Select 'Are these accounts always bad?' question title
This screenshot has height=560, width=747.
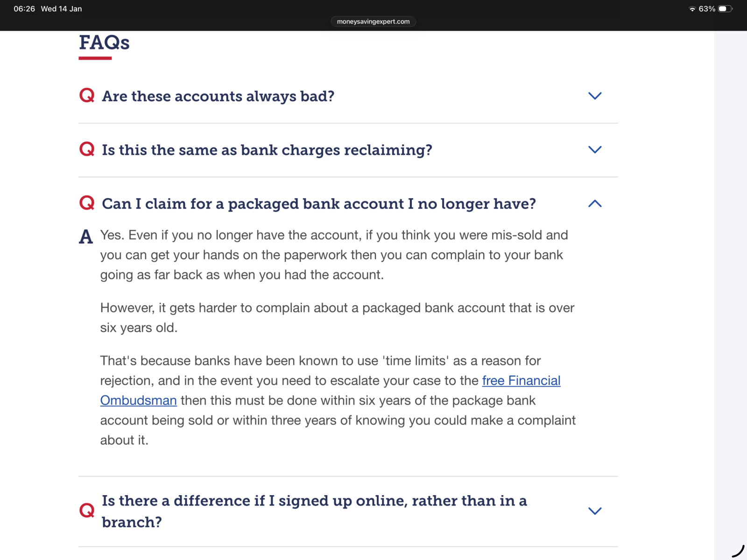218,96
